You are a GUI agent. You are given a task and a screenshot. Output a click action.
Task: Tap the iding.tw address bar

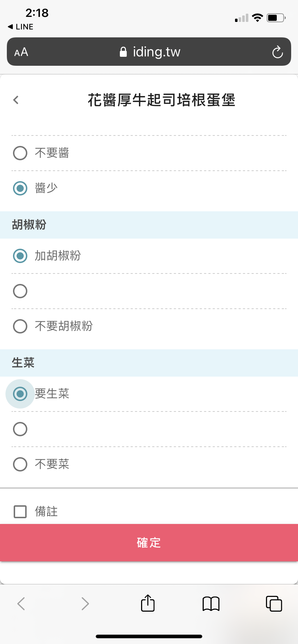(x=149, y=52)
